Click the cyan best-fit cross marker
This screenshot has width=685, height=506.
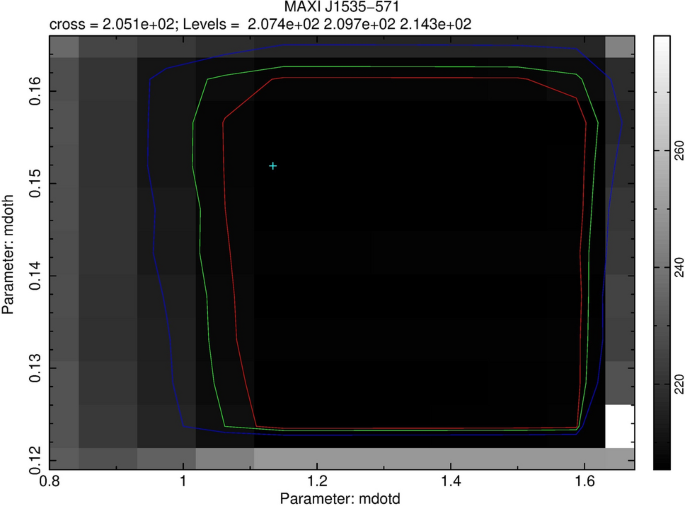point(273,166)
